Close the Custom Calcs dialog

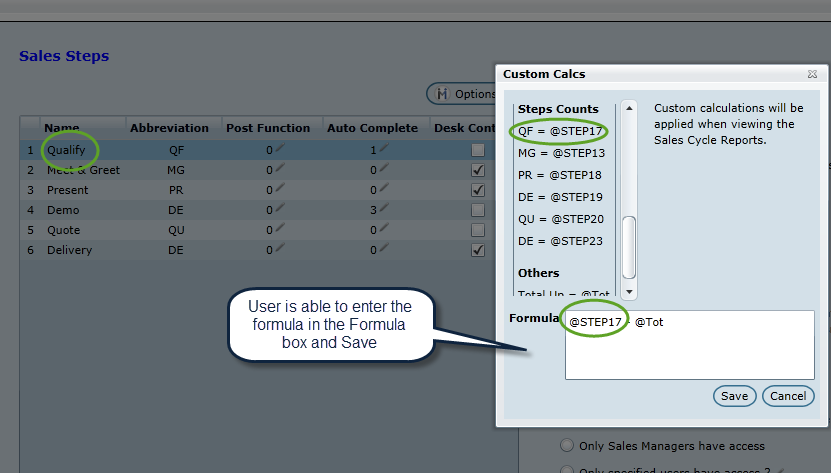[812, 74]
